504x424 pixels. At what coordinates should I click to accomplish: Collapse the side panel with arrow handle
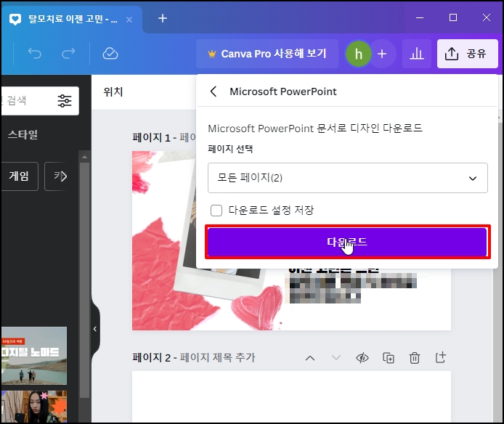(x=95, y=329)
